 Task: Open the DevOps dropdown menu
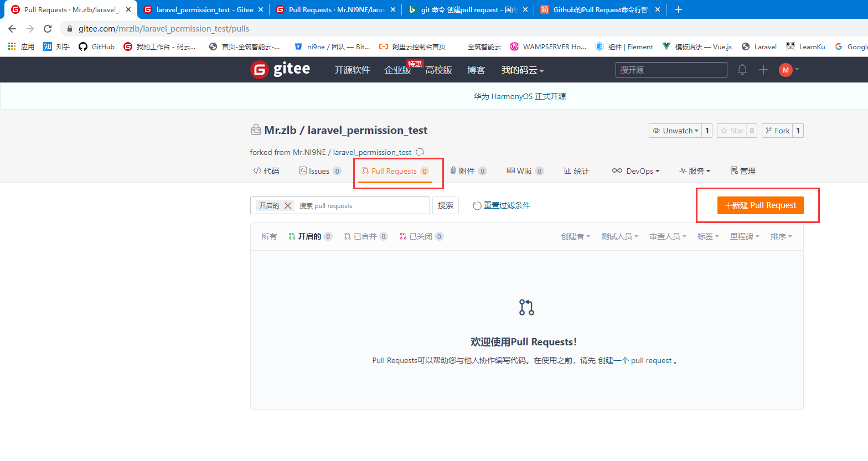point(635,171)
